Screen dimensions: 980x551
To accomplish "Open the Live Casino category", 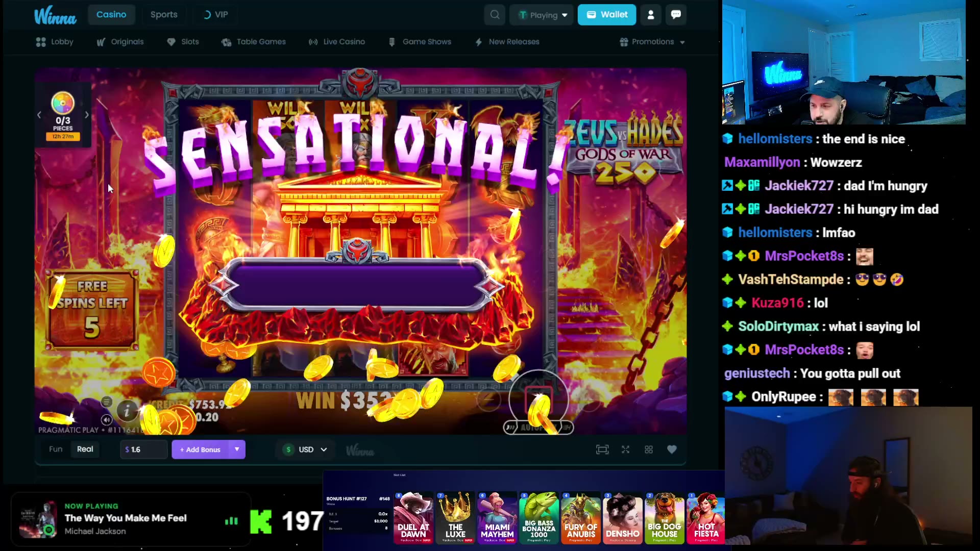I will coord(337,42).
